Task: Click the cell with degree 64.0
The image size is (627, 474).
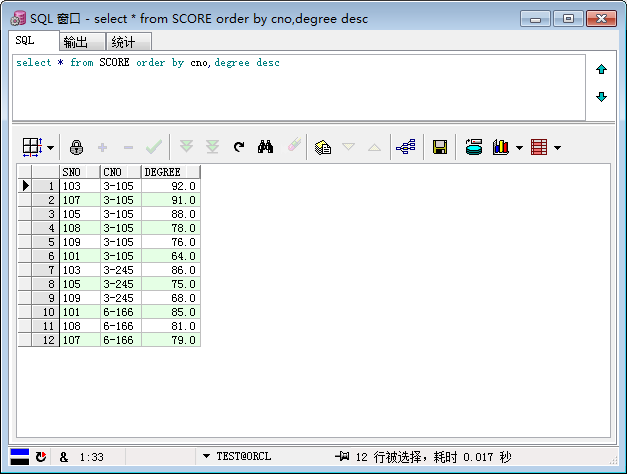Action: coord(170,256)
